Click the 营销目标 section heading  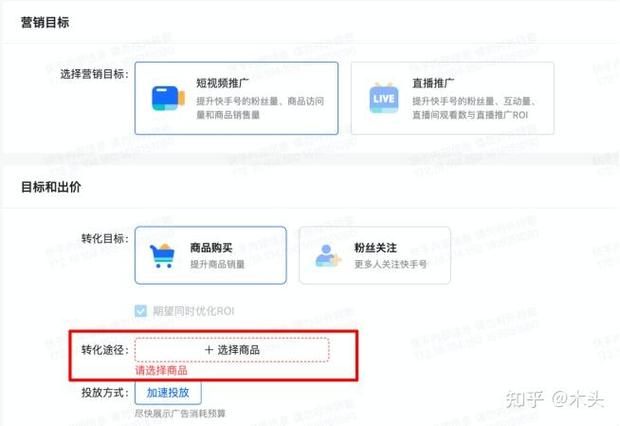coord(45,22)
